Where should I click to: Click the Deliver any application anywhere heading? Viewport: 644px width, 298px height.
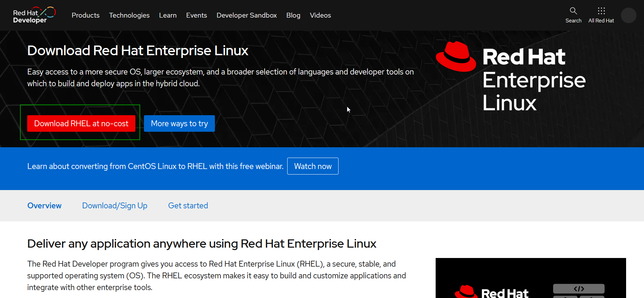point(202,244)
